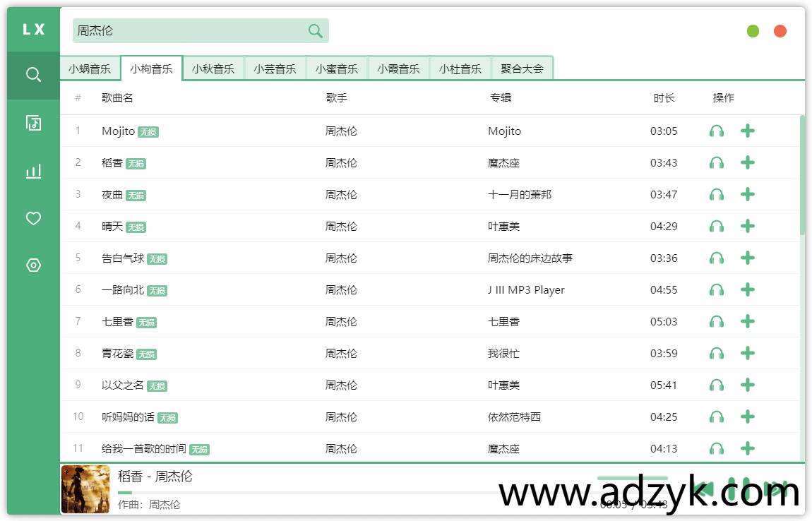Screen dimensions: 812x521
Task: Open favorites via the heart sidebar icon
Action: (32, 219)
